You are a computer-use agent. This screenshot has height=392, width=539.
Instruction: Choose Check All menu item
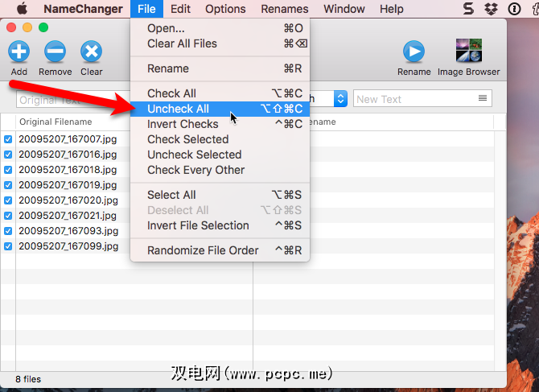click(x=220, y=93)
